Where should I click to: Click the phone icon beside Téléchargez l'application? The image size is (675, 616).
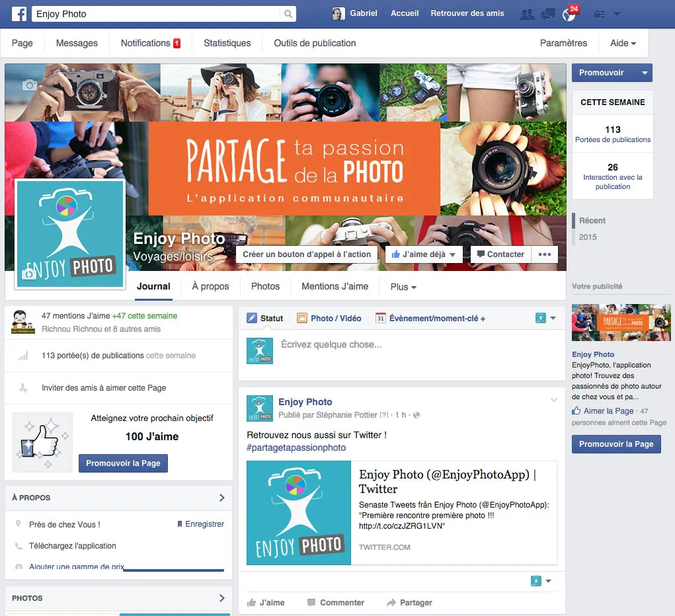pyautogui.click(x=19, y=546)
